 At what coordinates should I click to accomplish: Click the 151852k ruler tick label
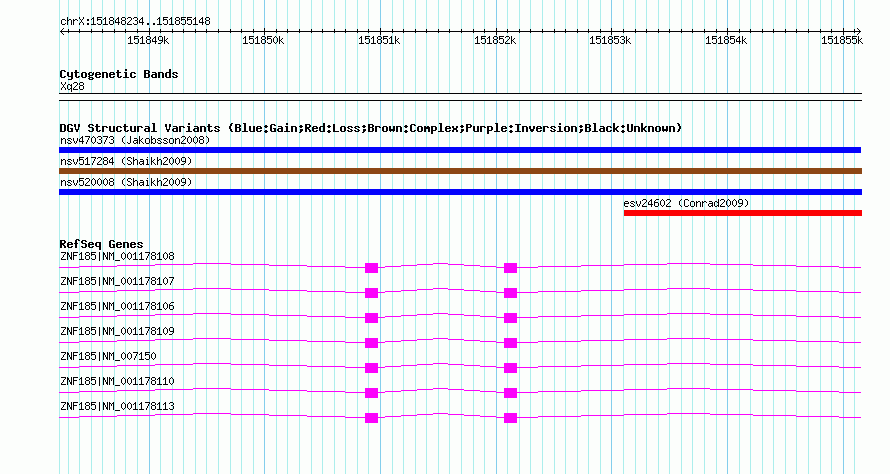(495, 40)
